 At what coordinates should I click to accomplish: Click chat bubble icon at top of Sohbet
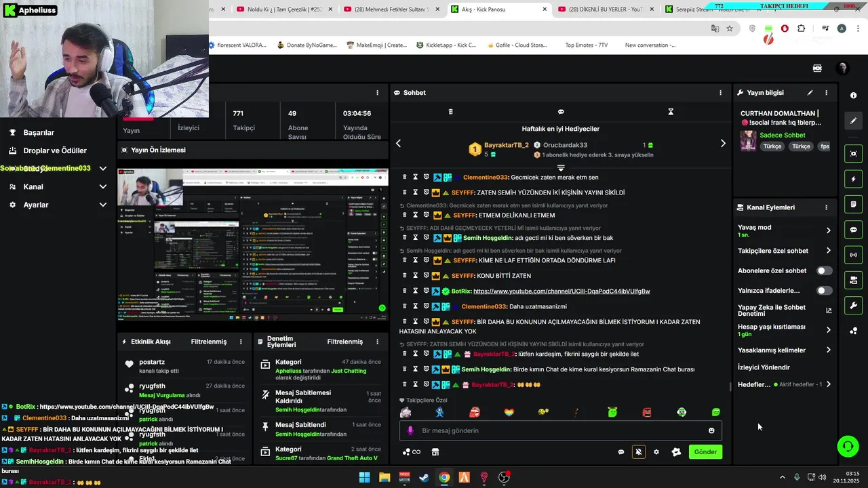pyautogui.click(x=561, y=112)
